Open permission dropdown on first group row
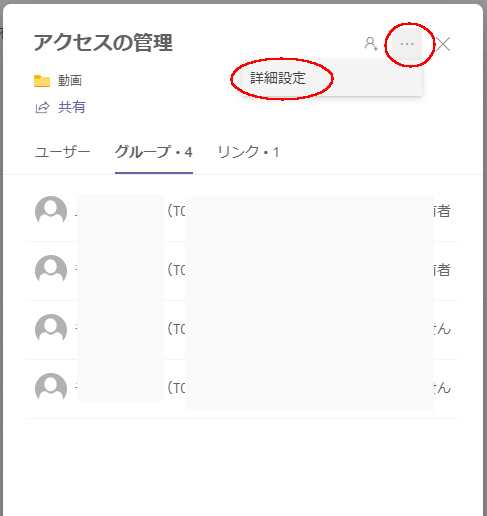 pos(442,211)
